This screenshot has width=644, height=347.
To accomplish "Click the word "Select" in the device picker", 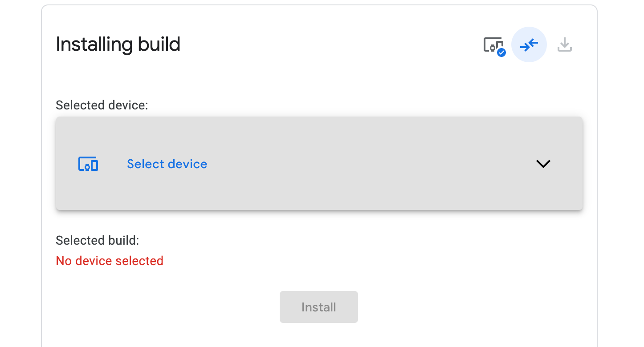I will click(146, 164).
